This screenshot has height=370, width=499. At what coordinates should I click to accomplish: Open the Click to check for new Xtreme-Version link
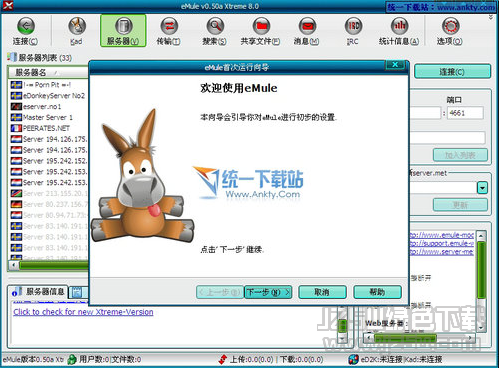coord(83,312)
